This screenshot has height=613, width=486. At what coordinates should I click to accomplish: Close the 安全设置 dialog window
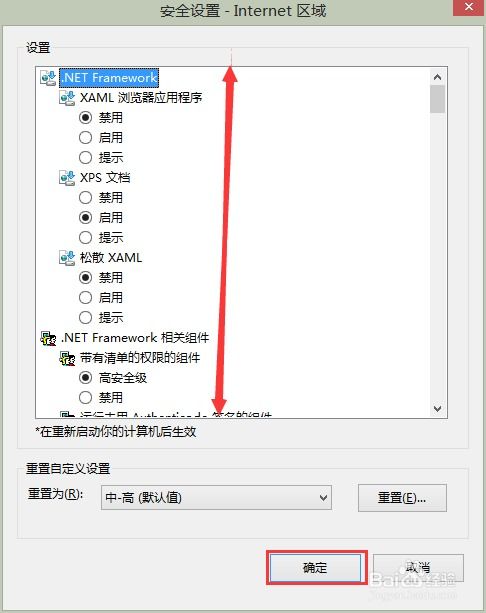pos(468,7)
